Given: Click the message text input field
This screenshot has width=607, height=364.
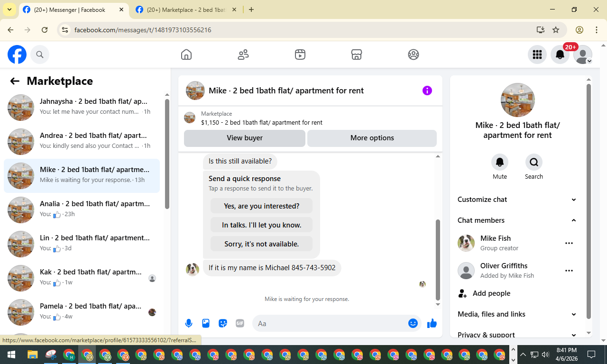Looking at the screenshot, I should 331,324.
